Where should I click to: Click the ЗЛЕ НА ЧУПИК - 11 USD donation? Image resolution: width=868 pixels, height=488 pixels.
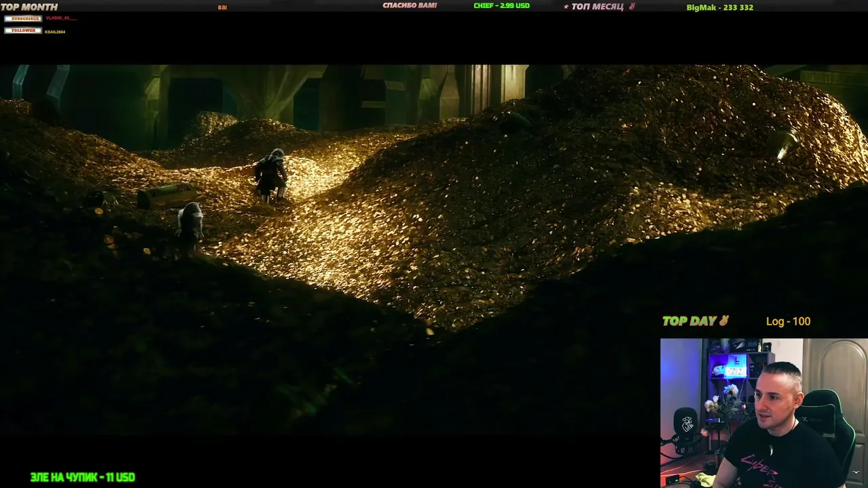coord(83,477)
